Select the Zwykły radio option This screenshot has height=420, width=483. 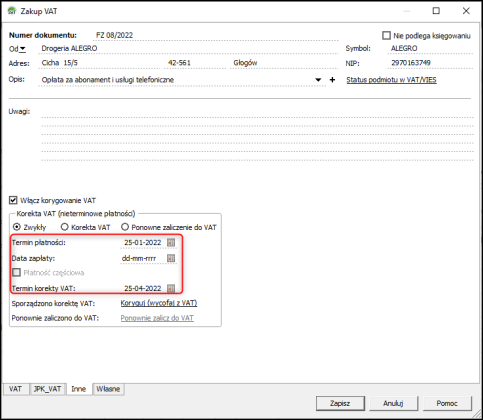[16, 227]
